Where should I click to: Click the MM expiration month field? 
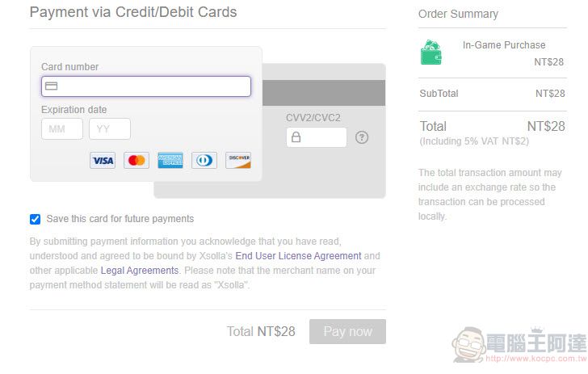[62, 129]
